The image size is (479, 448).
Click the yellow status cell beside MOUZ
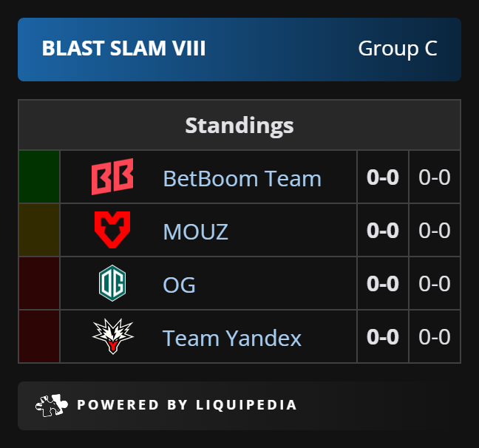point(39,230)
